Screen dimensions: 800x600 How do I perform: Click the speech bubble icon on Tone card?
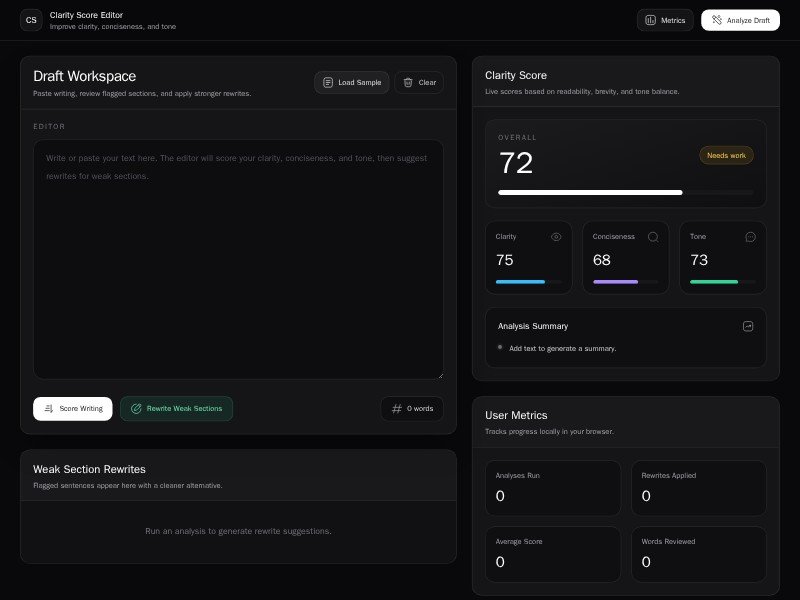tap(750, 237)
